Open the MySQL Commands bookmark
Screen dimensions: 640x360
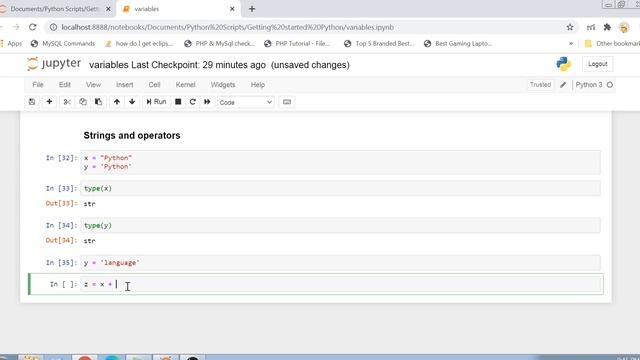[x=63, y=44]
